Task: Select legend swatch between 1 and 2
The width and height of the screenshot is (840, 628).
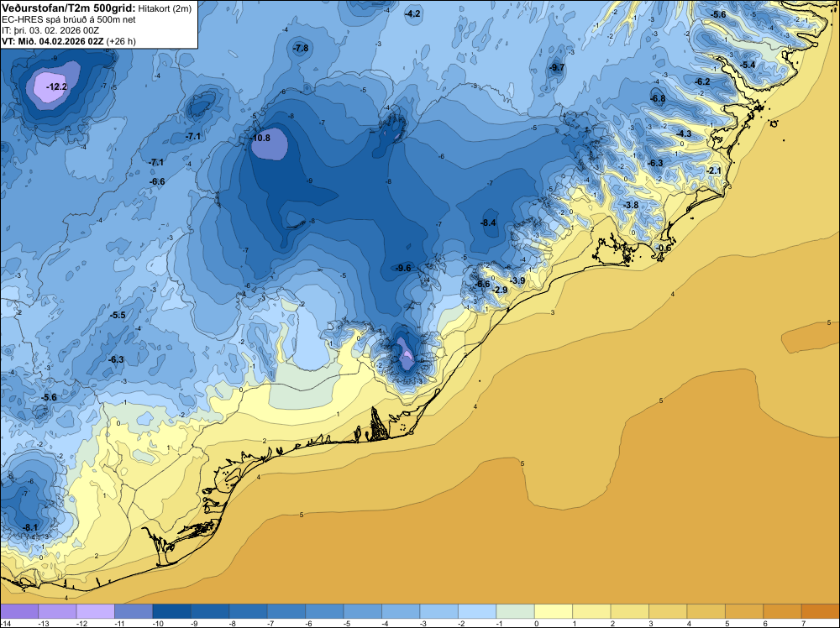Action: tap(591, 611)
